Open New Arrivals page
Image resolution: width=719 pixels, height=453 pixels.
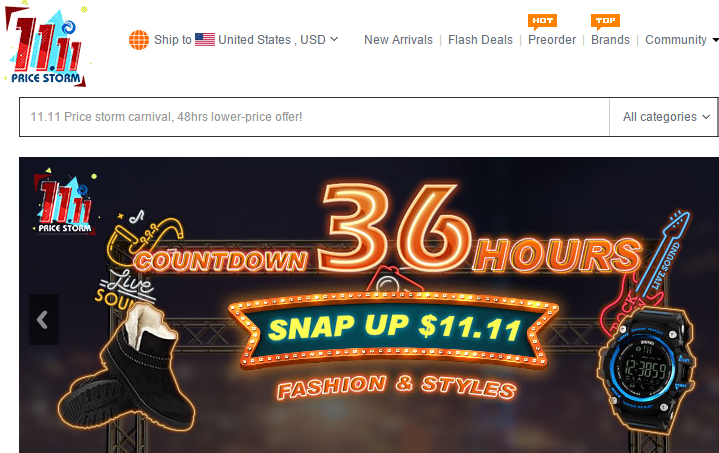(x=398, y=40)
